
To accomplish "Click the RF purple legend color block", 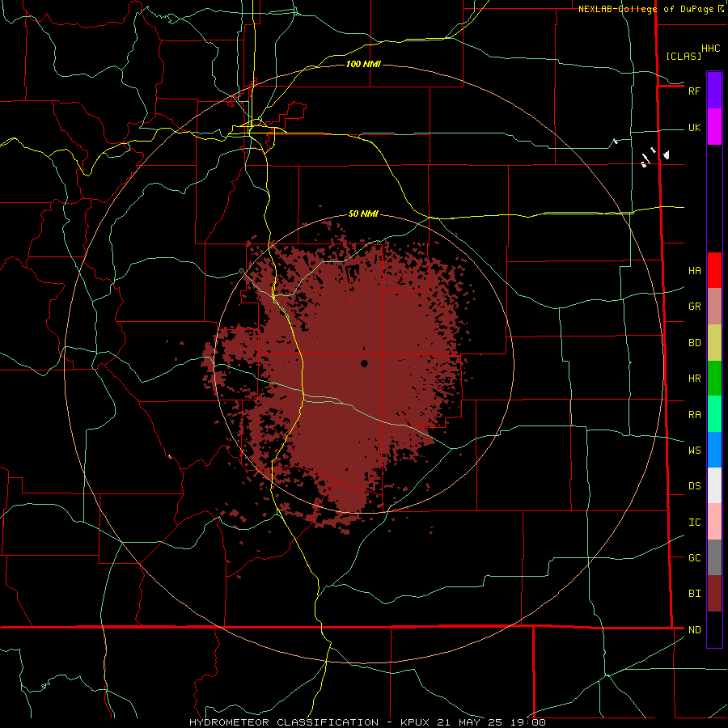I will pyautogui.click(x=714, y=91).
